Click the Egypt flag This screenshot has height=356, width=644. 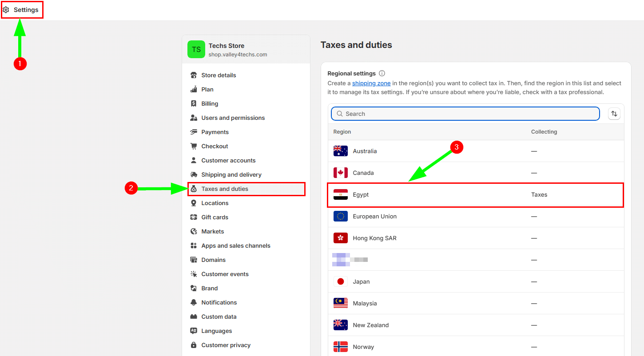coord(341,194)
